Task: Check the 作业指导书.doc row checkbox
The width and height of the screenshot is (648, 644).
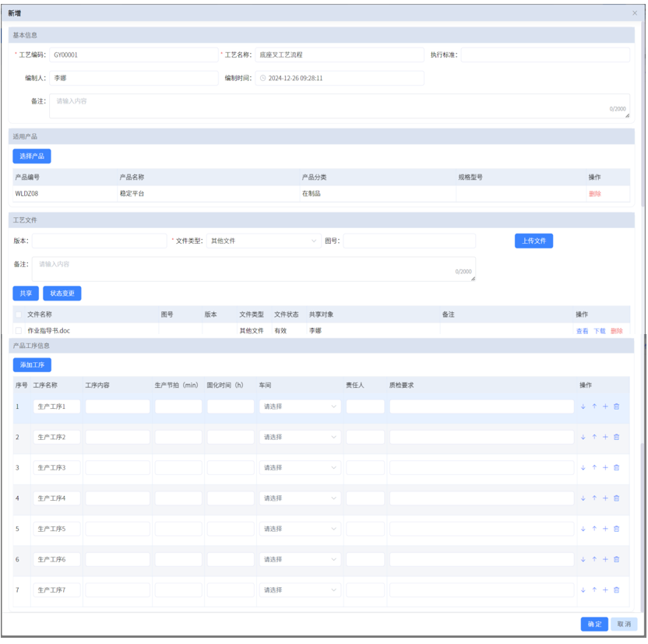Action: pos(19,330)
